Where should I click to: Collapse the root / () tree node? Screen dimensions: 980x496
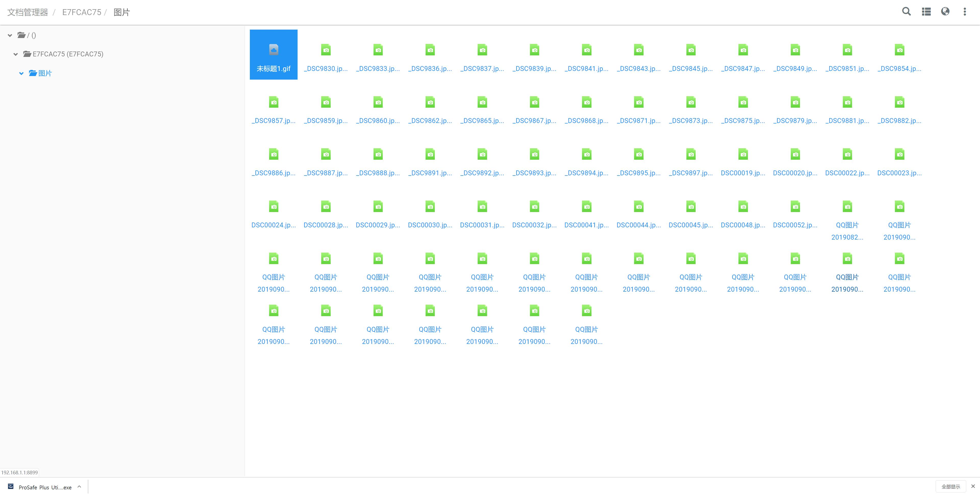coord(10,35)
